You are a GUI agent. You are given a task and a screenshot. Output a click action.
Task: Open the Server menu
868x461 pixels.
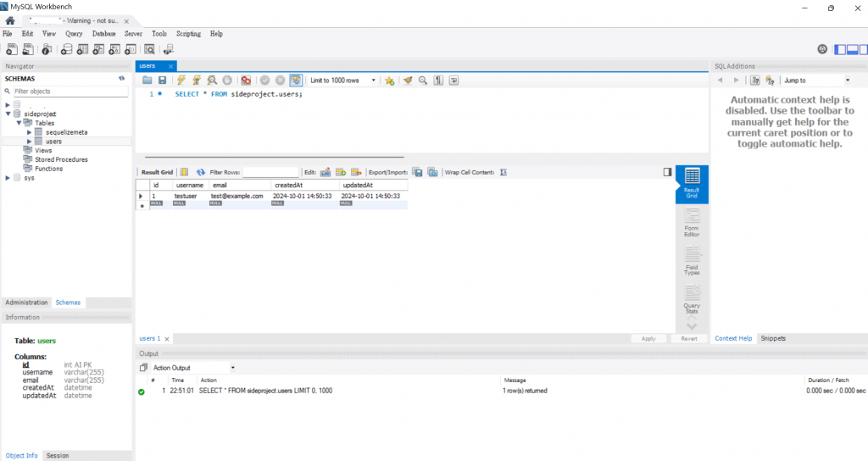[133, 34]
